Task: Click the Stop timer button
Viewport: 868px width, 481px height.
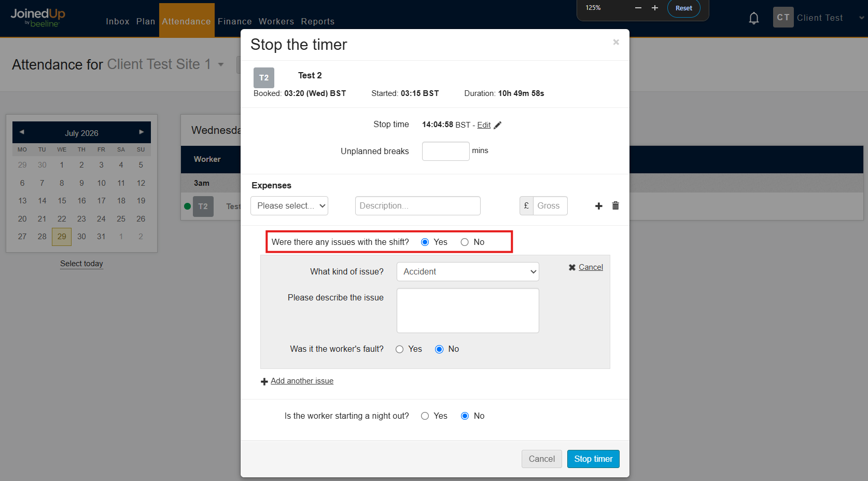Action: pos(593,459)
